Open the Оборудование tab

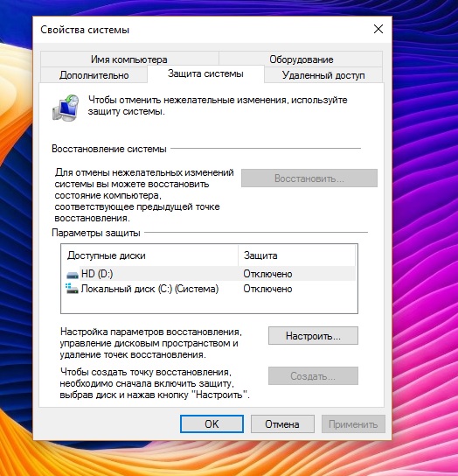pyautogui.click(x=301, y=59)
